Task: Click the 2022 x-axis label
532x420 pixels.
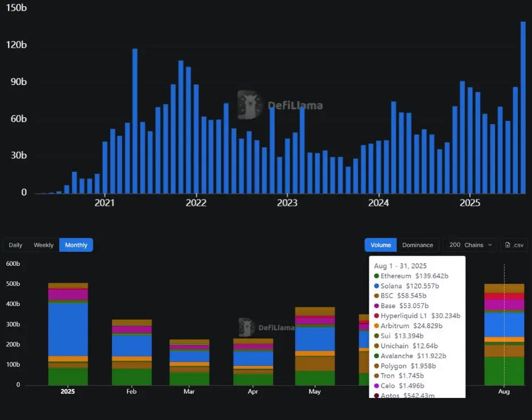Action: coord(196,203)
